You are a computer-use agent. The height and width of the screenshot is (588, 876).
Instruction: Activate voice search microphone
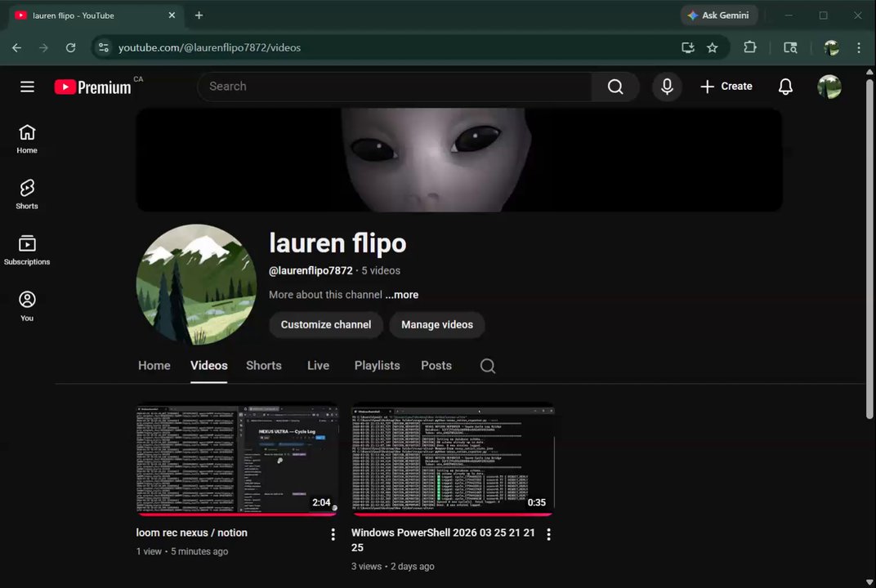point(667,87)
